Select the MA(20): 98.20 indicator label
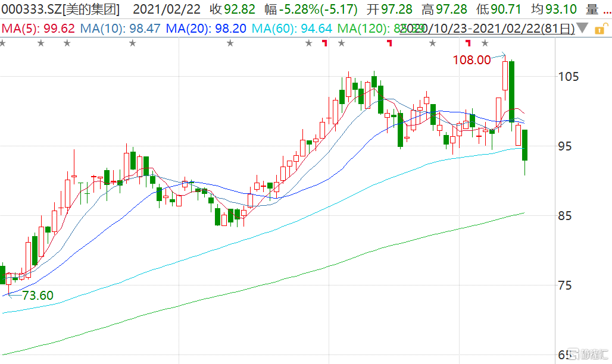 point(206,29)
